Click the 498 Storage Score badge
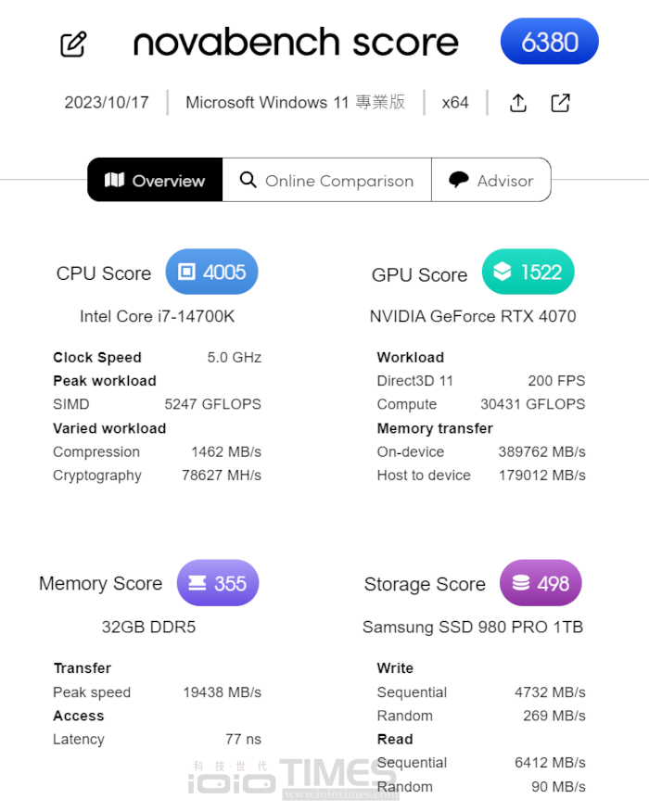 click(541, 583)
